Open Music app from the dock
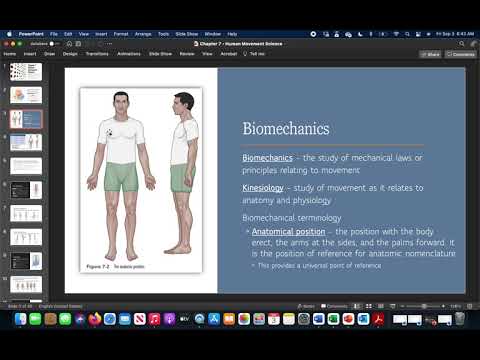This screenshot has width=480, height=360. pyautogui.click(x=154, y=319)
